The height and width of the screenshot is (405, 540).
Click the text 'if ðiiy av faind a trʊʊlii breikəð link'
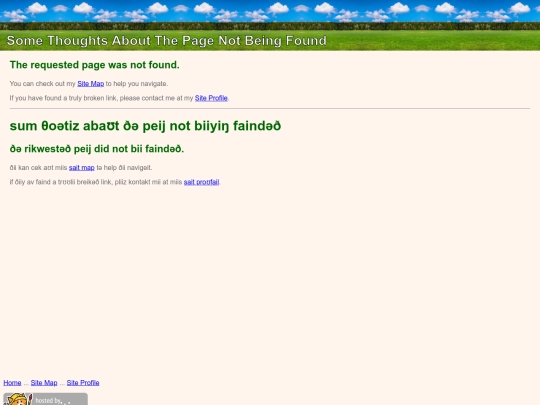60,182
